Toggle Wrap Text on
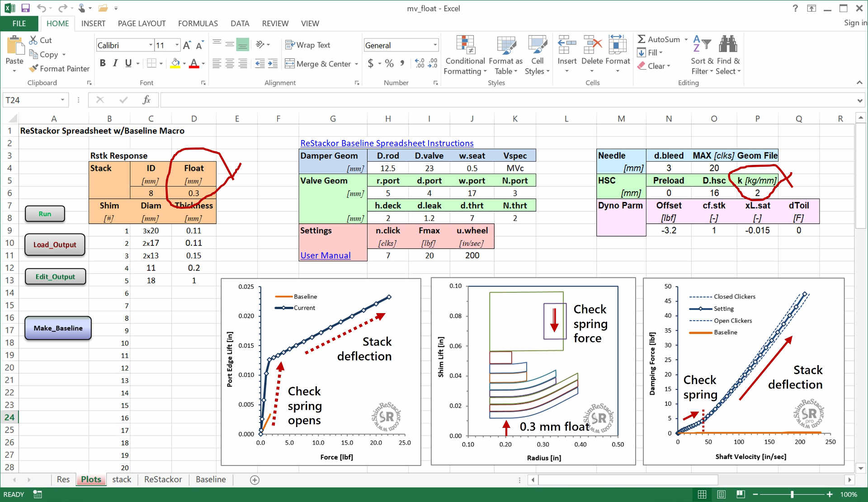Viewport: 868px width, 502px height. pos(308,45)
